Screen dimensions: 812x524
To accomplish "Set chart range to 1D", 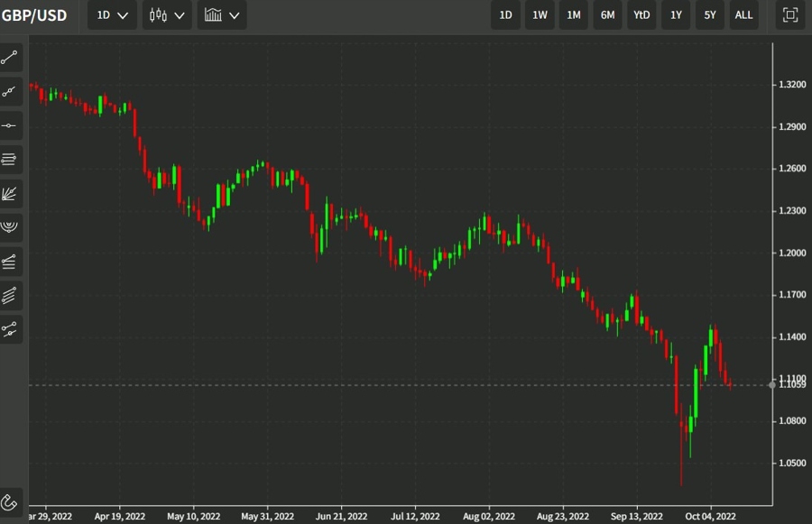I will pos(505,15).
